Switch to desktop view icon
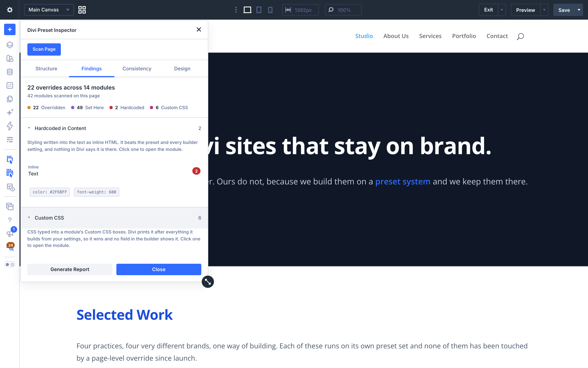Viewport: 588px width, 368px height. click(247, 10)
